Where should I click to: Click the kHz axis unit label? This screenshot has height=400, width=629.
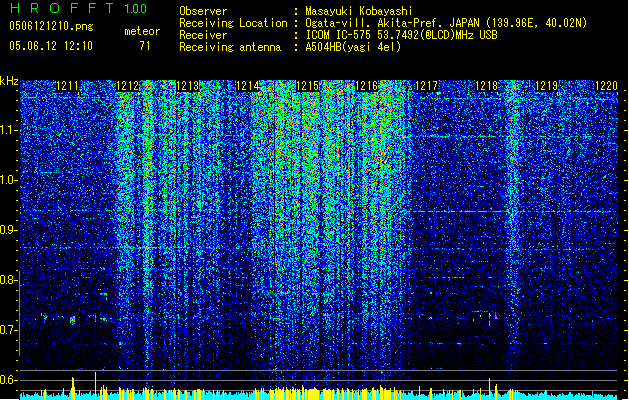tap(9, 81)
